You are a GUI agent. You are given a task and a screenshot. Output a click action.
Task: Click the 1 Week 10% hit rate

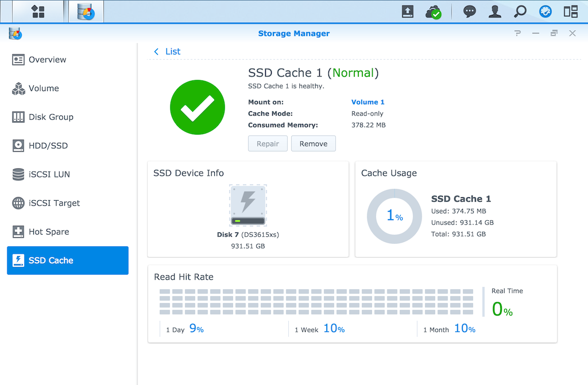coord(320,329)
